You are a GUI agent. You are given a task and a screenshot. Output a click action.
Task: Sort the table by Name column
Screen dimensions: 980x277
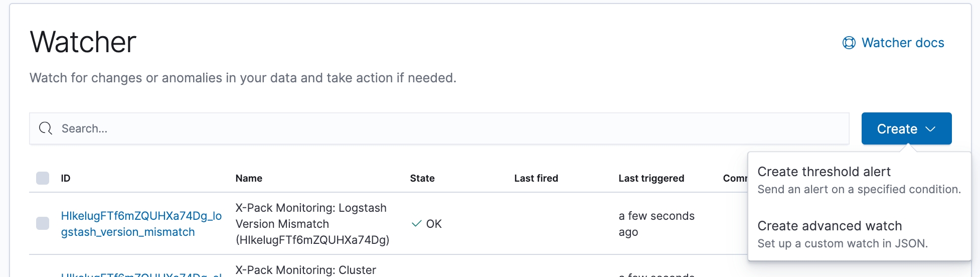(249, 178)
